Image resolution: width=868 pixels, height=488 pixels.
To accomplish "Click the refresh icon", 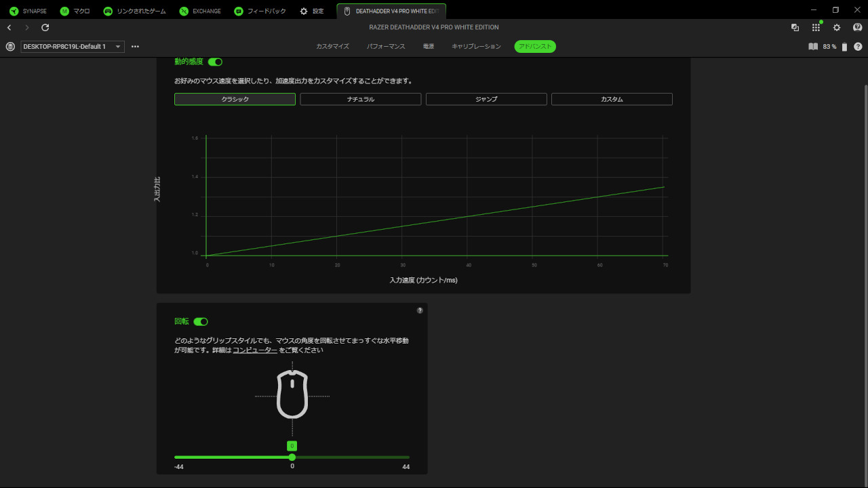I will 45,28.
